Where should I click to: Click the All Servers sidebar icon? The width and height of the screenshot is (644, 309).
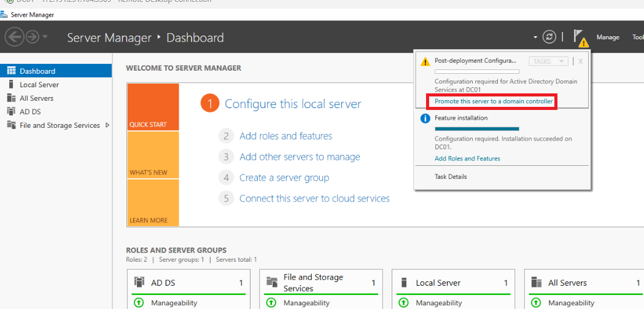tap(11, 98)
